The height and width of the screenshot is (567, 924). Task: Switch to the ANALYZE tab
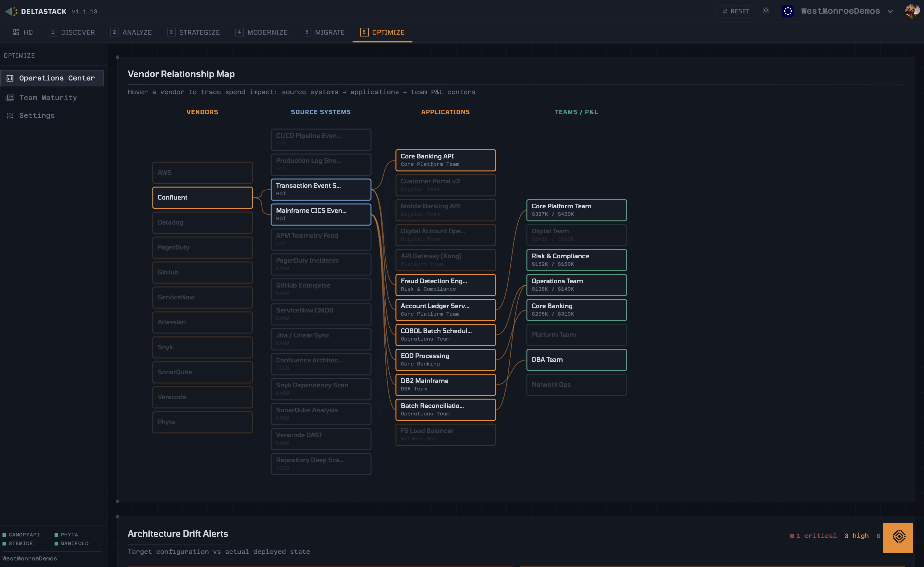(131, 32)
